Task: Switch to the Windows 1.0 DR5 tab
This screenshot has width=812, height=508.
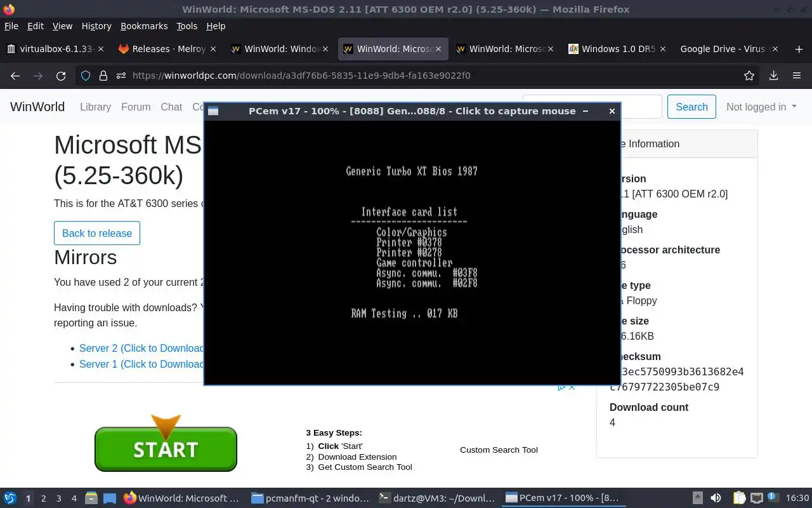Action: point(617,49)
